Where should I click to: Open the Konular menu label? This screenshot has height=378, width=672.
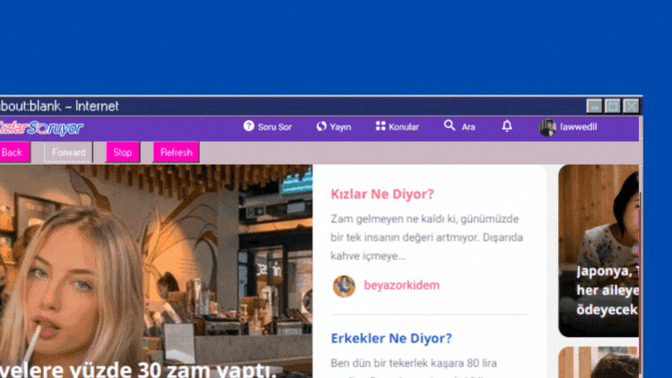[x=404, y=127]
